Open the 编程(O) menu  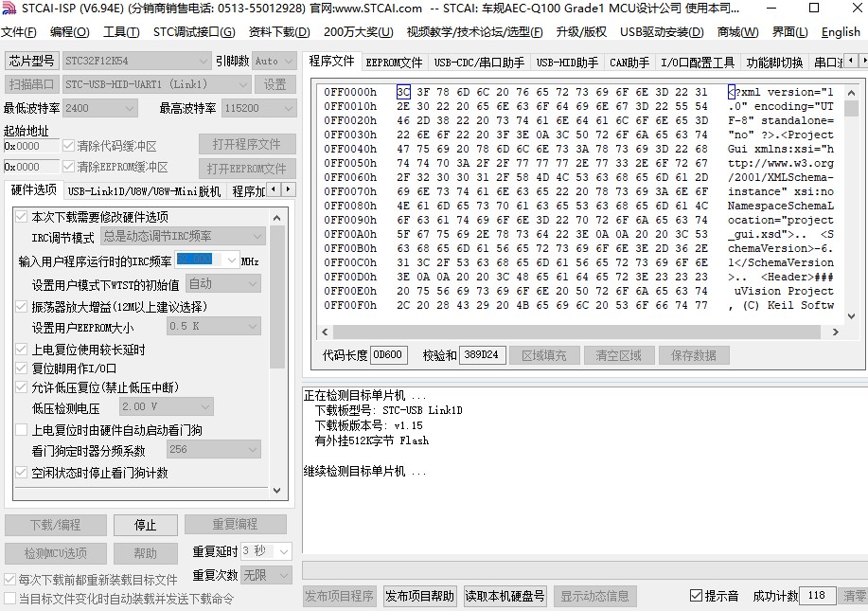pyautogui.click(x=70, y=32)
